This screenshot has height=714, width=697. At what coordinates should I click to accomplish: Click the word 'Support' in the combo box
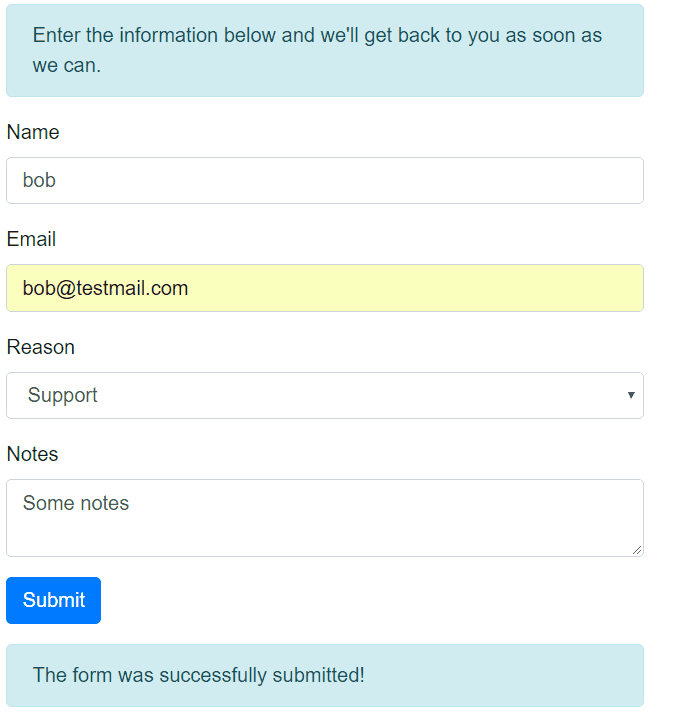(x=63, y=396)
